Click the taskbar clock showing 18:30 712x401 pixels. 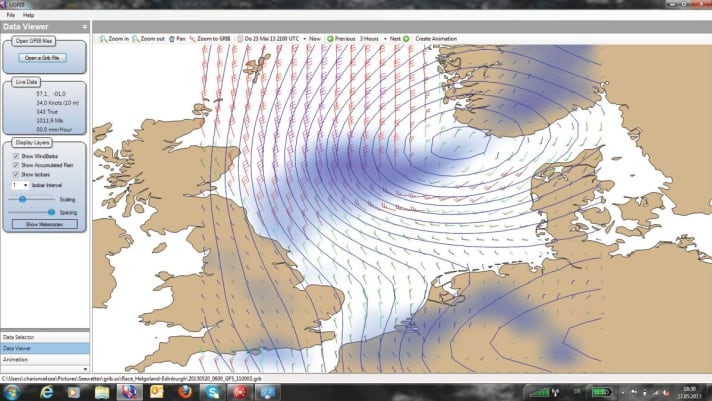pos(689,392)
